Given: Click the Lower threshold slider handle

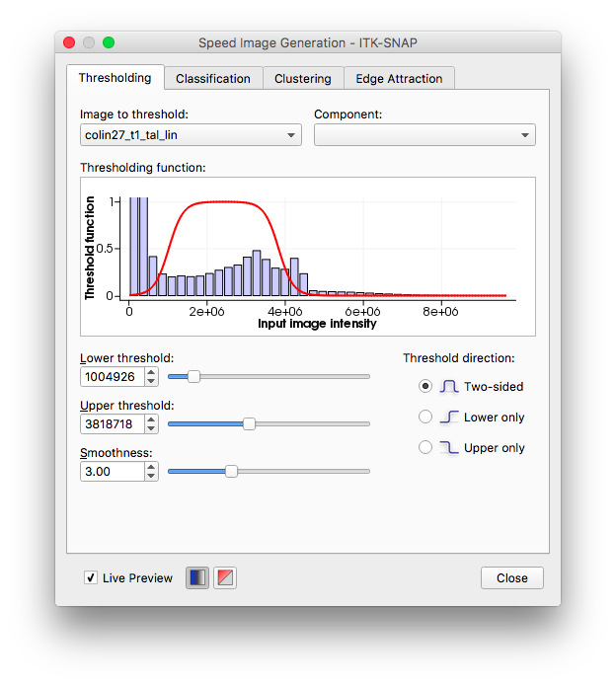Looking at the screenshot, I should tap(193, 377).
